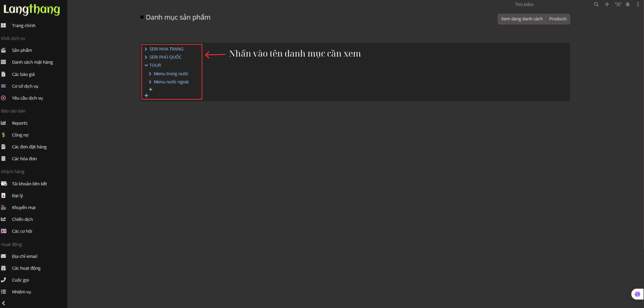This screenshot has width=644, height=308.
Task: Switch to the Products tab
Action: point(557,19)
